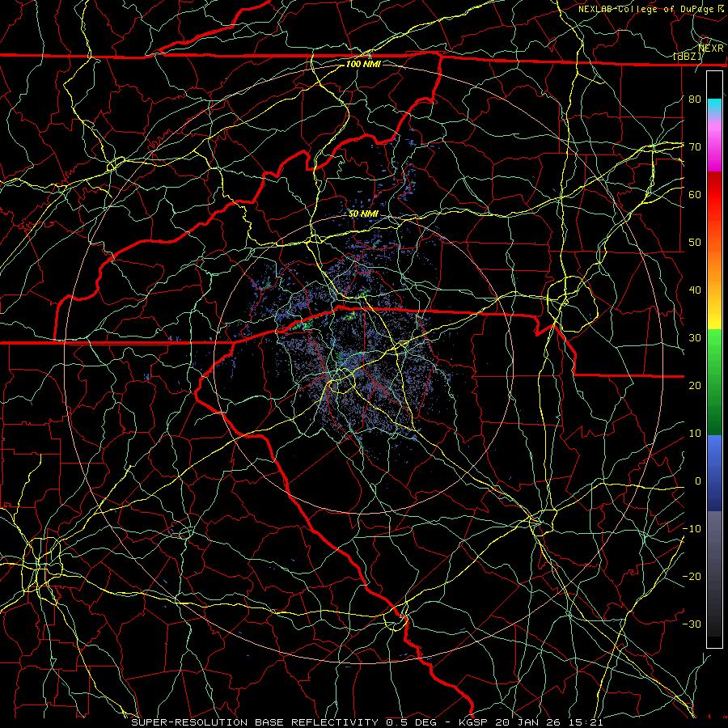Click the KGSP station identifier

pos(475,722)
